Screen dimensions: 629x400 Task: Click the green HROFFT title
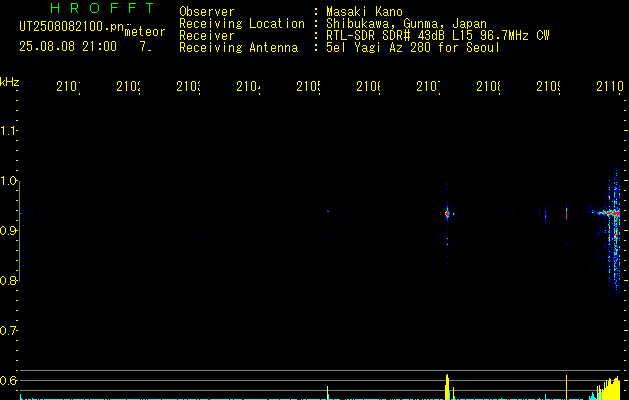102,8
